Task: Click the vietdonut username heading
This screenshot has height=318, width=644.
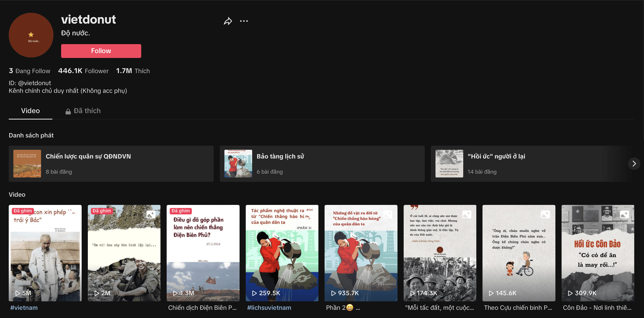Action: pyautogui.click(x=89, y=20)
